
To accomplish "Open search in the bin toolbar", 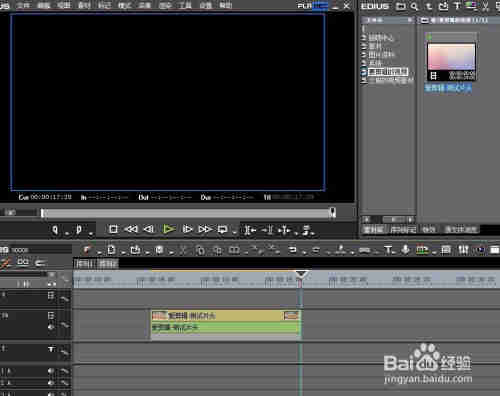I will point(414,6).
